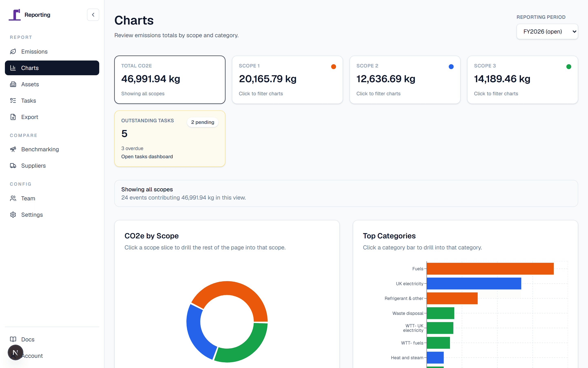Image resolution: width=588 pixels, height=368 pixels.
Task: Filter charts by the Scope 1 card
Action: point(287,80)
